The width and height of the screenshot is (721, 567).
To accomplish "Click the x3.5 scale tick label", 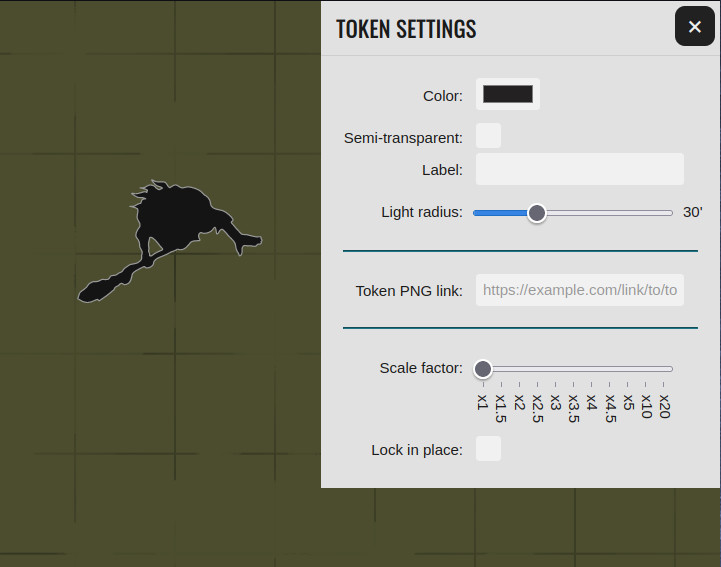I will click(x=573, y=408).
